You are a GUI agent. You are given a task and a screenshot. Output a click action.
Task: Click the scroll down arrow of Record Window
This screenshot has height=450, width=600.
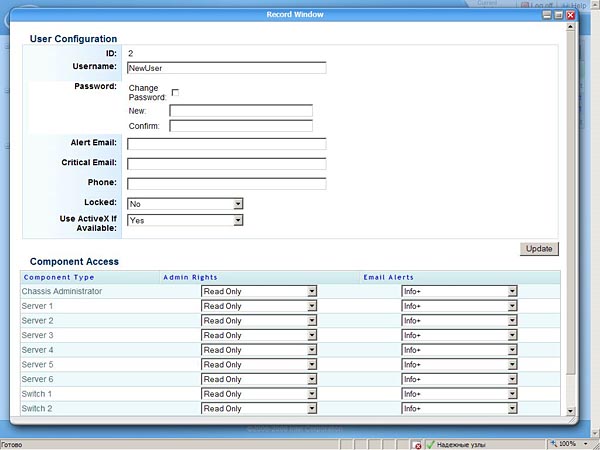point(571,410)
